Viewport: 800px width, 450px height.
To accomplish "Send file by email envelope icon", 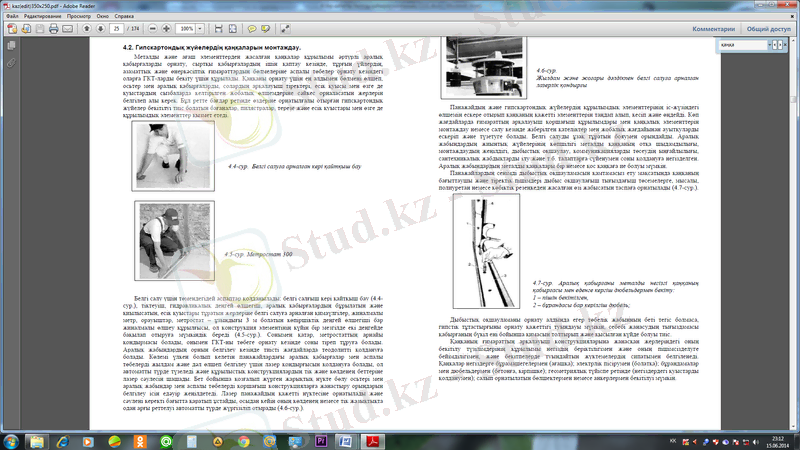I will click(x=67, y=29).
